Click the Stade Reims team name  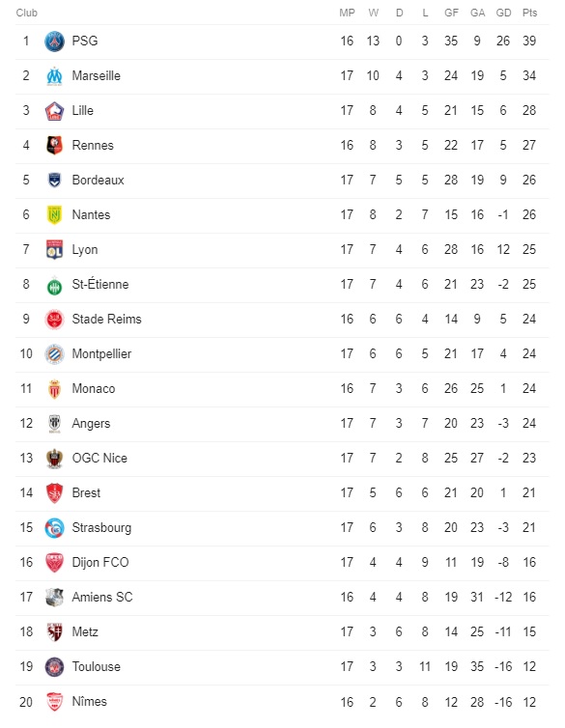click(106, 320)
